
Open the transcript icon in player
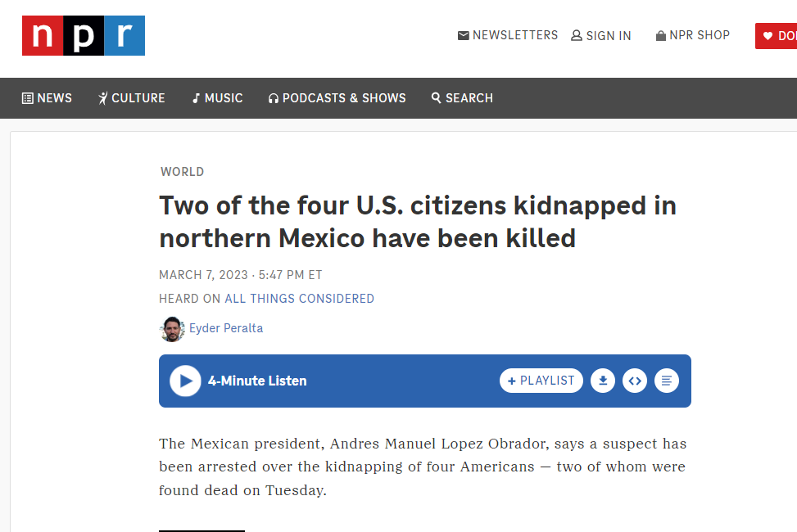(667, 381)
